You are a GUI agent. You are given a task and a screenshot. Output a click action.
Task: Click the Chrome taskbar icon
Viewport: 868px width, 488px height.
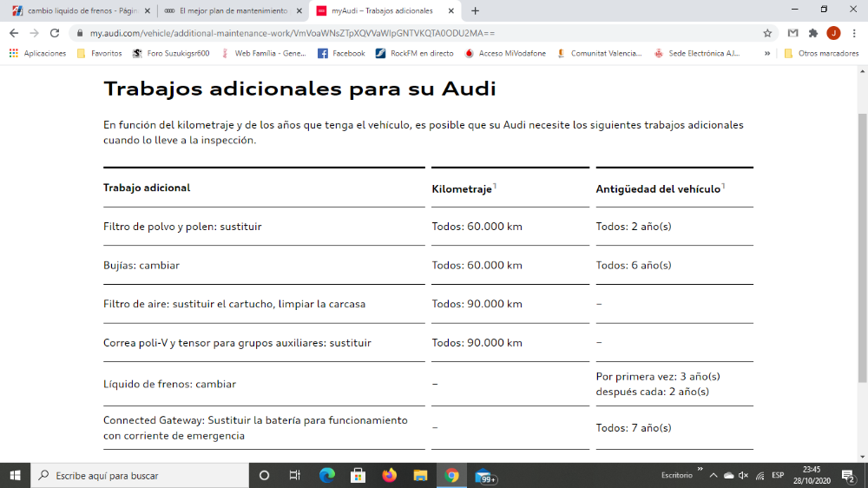(x=451, y=475)
